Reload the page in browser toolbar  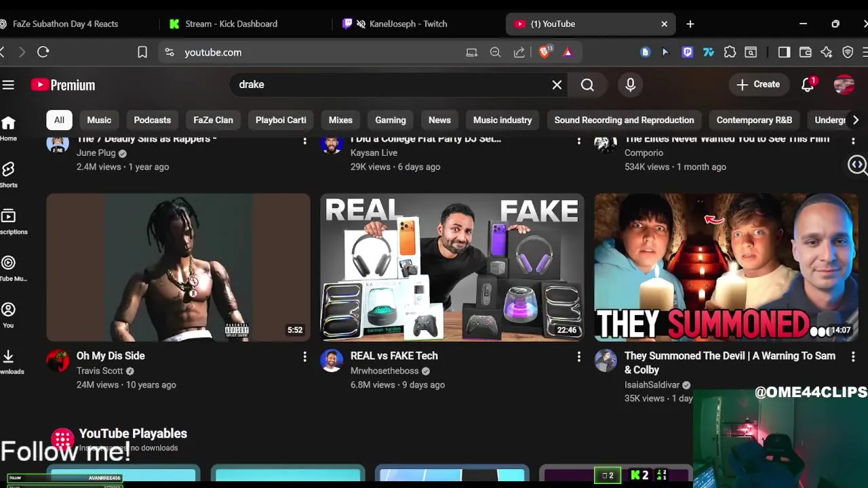(43, 52)
